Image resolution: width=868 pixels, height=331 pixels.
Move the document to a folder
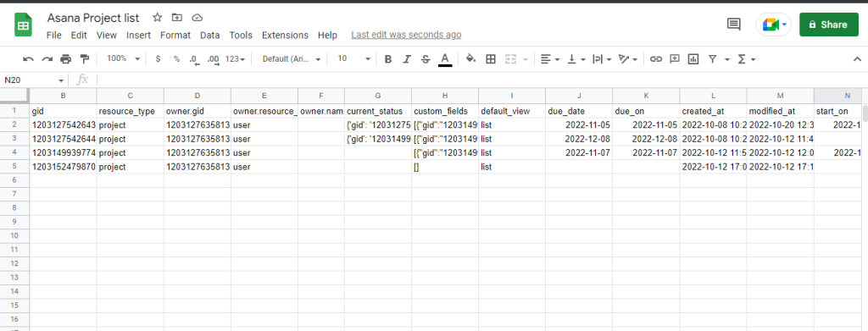[176, 18]
